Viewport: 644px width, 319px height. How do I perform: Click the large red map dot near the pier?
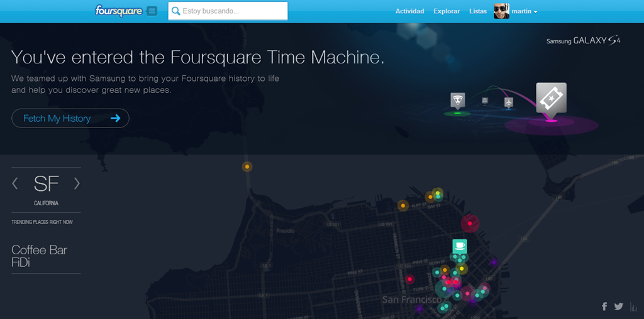tap(470, 224)
